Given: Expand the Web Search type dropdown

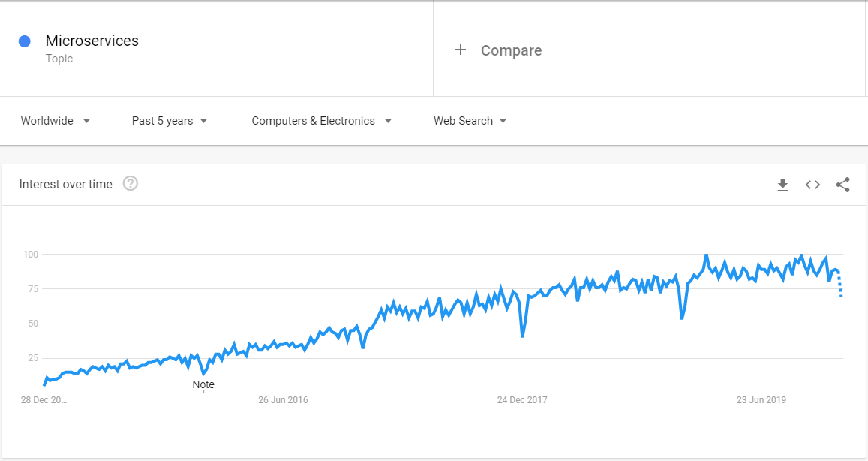Looking at the screenshot, I should pyautogui.click(x=470, y=121).
